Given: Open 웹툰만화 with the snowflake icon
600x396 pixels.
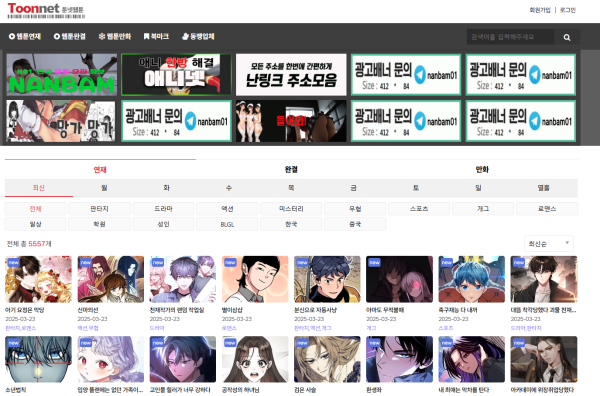Looking at the screenshot, I should 115,36.
